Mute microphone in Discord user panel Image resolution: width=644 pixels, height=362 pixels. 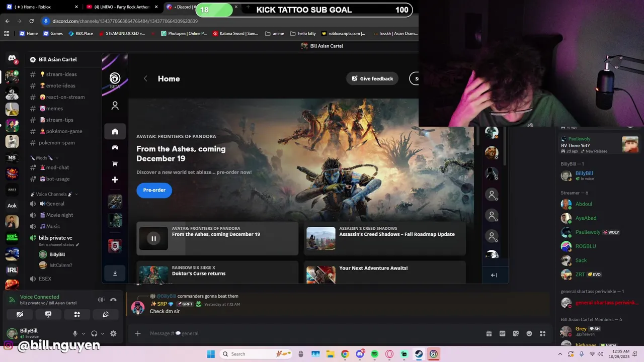[x=75, y=333]
